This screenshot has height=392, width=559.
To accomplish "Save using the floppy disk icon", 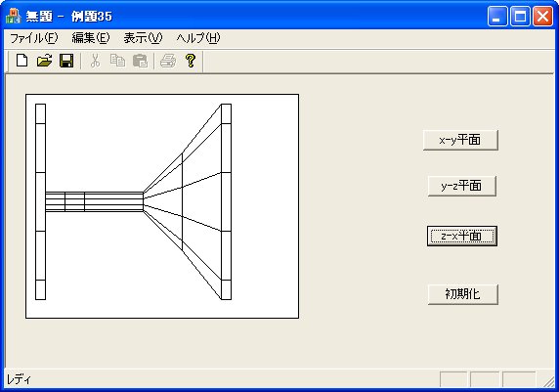I will (x=66, y=61).
